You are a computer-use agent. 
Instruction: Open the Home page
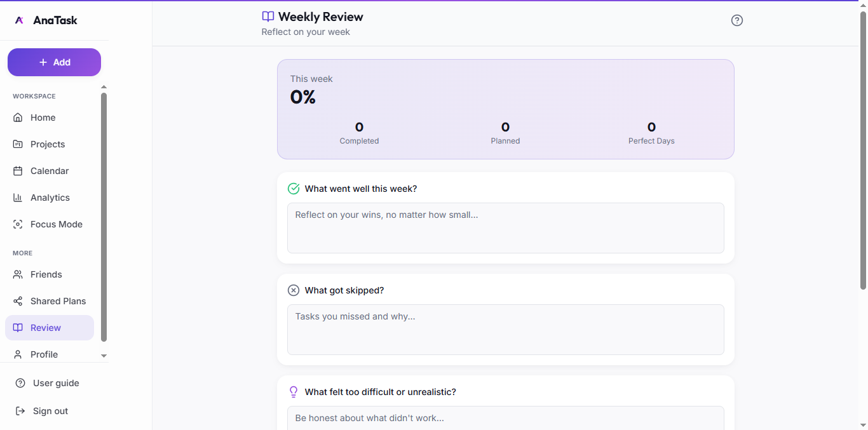[50, 118]
